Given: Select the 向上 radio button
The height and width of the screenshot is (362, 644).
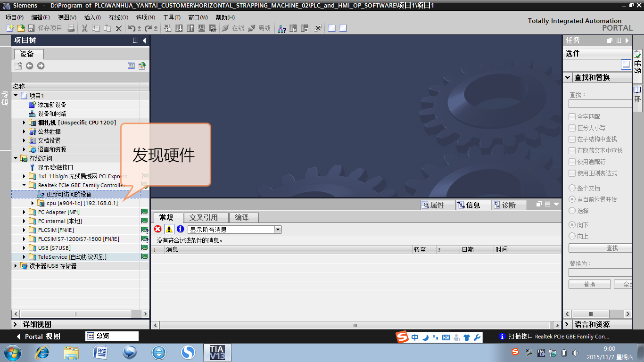Looking at the screenshot, I should click(572, 236).
